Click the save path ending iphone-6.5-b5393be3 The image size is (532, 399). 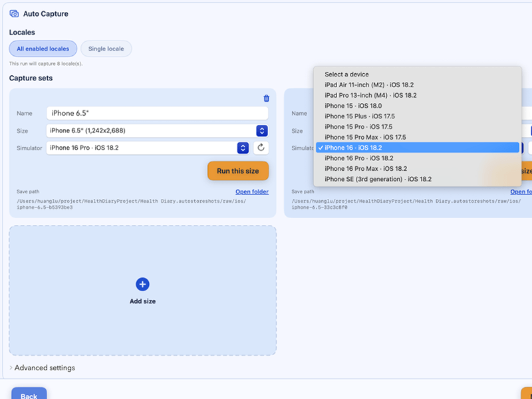pos(132,204)
